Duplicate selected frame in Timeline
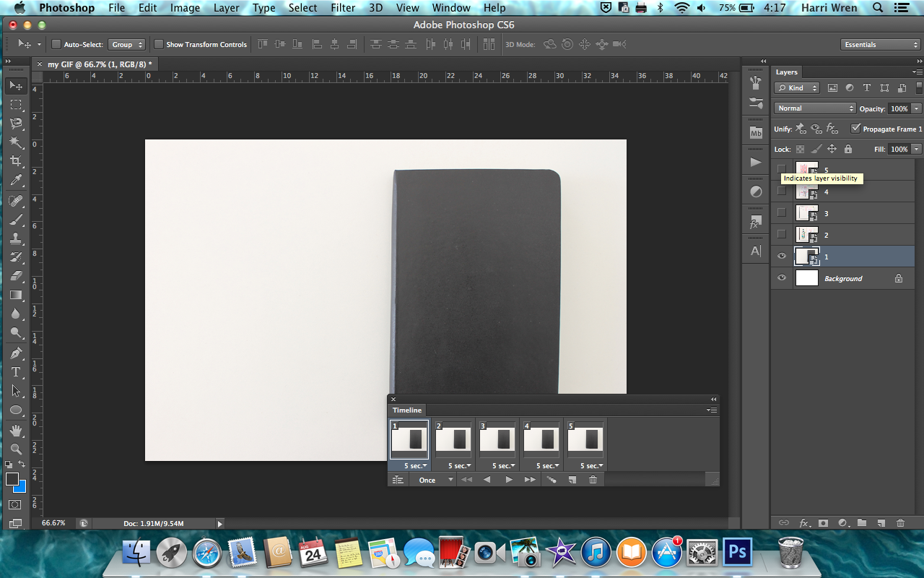924x578 pixels. (572, 480)
